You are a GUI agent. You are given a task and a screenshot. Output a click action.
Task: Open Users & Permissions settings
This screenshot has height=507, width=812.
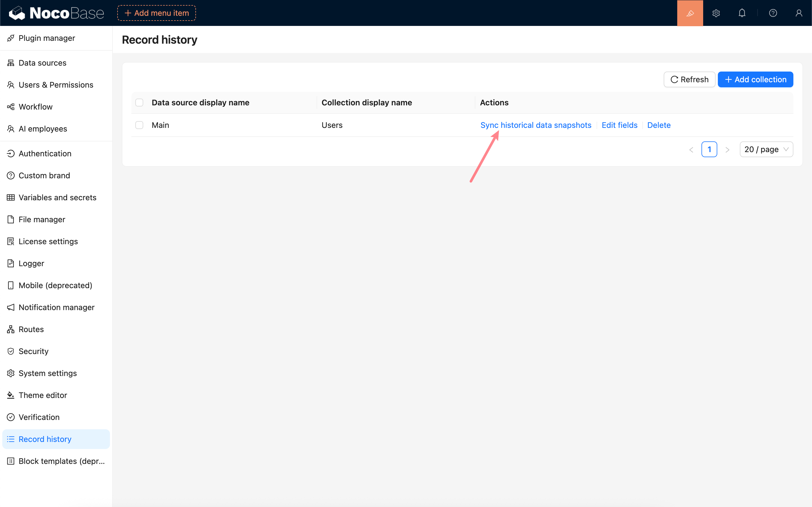(x=56, y=85)
